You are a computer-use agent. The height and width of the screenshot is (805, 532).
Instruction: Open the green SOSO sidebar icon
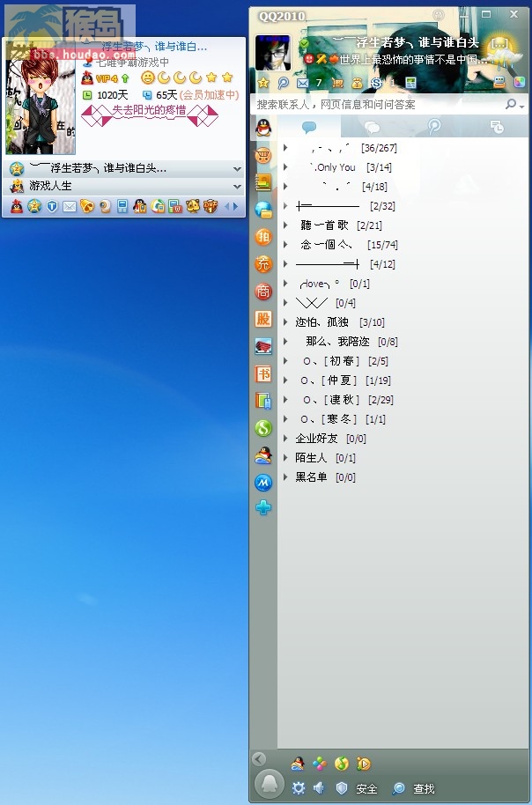pos(263,428)
